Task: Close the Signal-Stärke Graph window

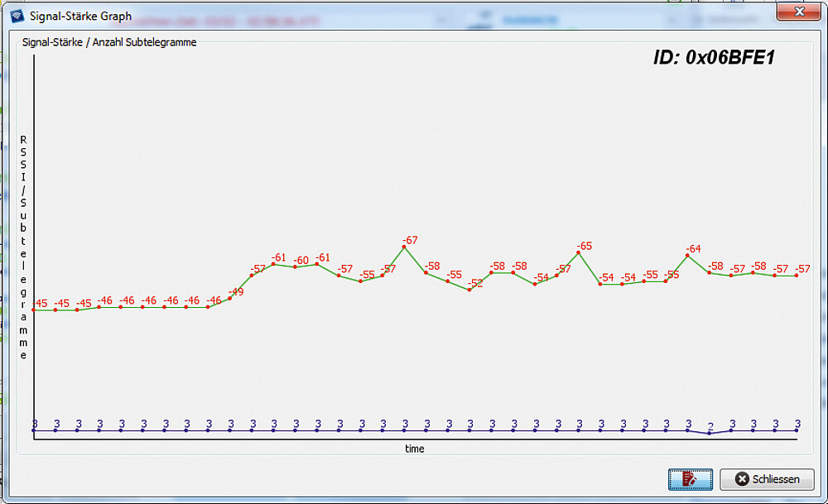Action: [798, 12]
